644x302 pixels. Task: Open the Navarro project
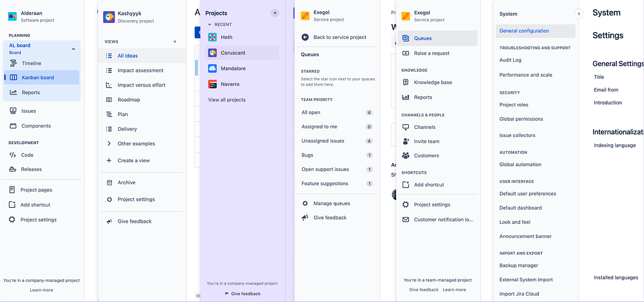(x=230, y=84)
